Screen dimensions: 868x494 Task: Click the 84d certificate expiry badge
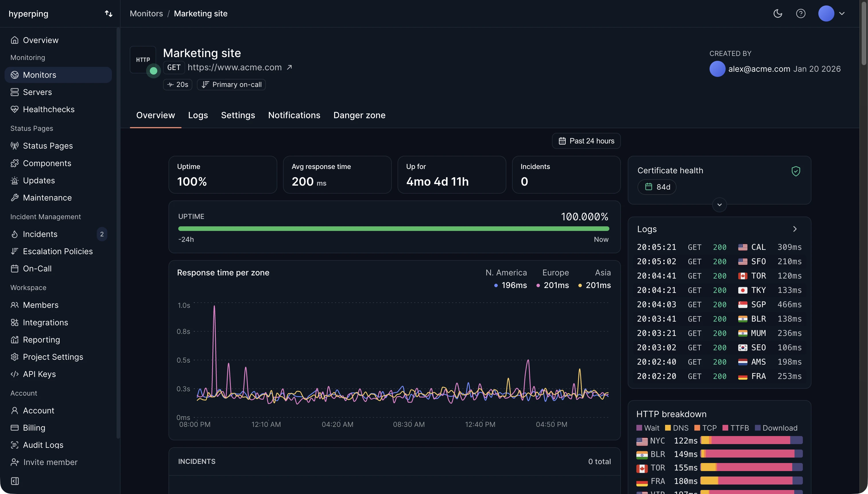click(657, 187)
